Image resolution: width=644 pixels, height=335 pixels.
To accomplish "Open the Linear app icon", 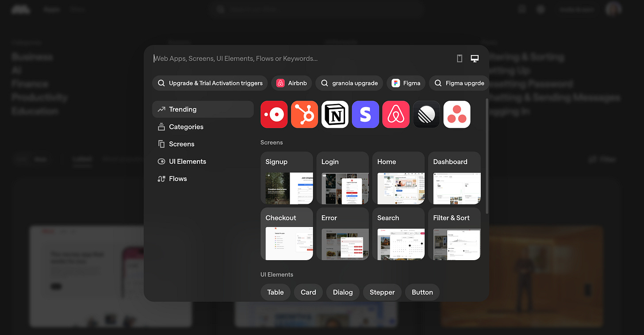I will tap(426, 114).
